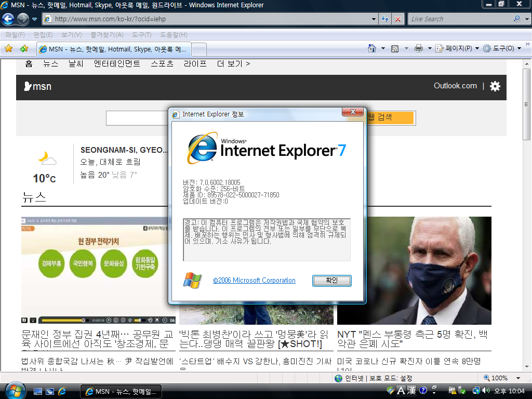Click the 엔터테인먼트 navigation link
Screen dimensions: 532x399
117,63
